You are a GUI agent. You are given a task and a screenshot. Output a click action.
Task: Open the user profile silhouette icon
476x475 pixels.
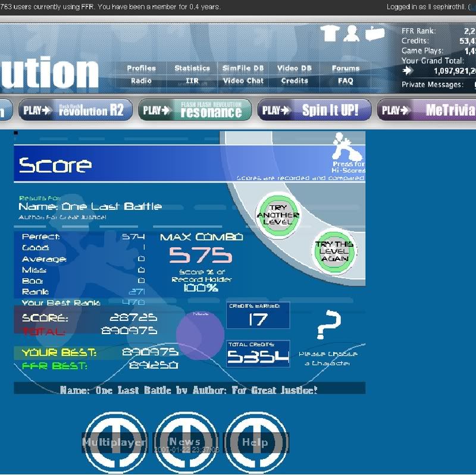[x=352, y=33]
